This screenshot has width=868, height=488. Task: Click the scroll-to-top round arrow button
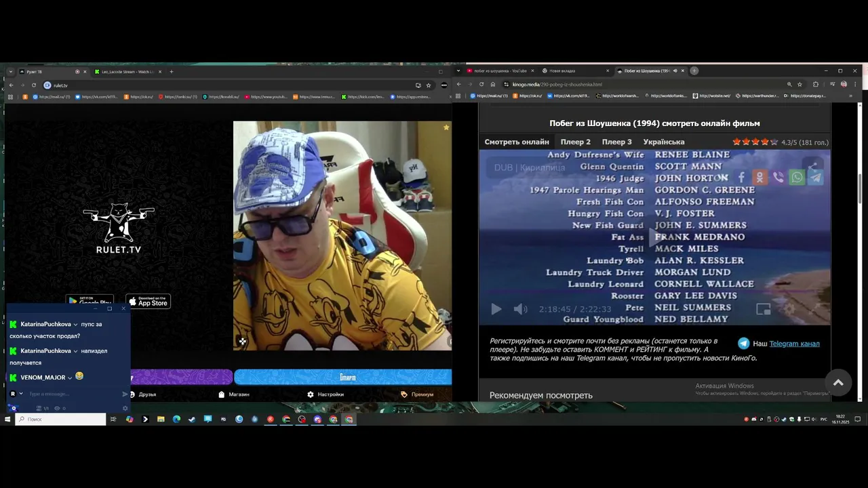point(838,382)
